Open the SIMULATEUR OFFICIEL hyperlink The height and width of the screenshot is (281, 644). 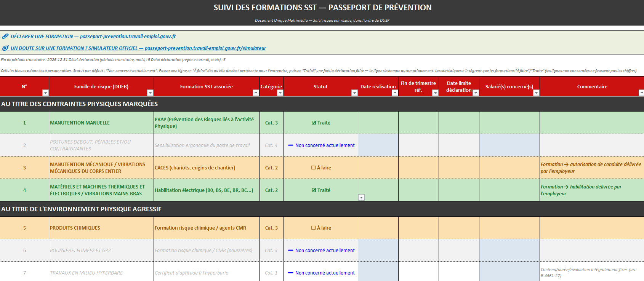(134, 48)
